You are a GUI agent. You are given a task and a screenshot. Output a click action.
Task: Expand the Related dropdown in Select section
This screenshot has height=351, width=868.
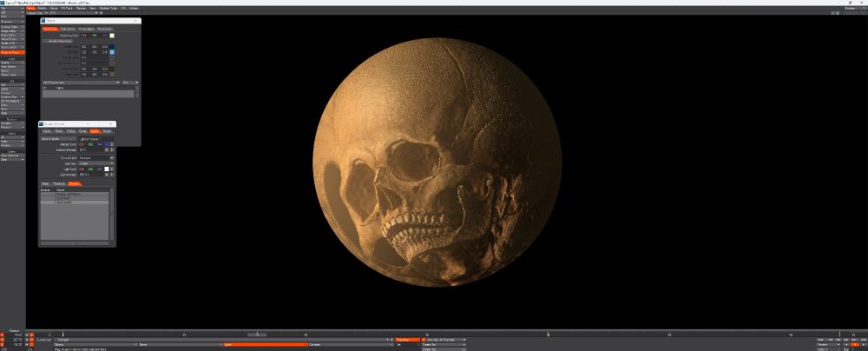coord(12,145)
